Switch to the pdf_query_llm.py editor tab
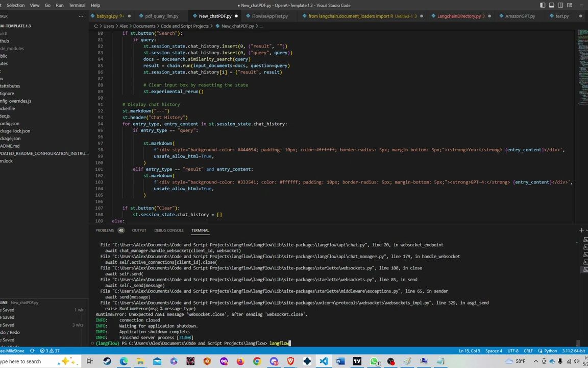 tap(161, 16)
